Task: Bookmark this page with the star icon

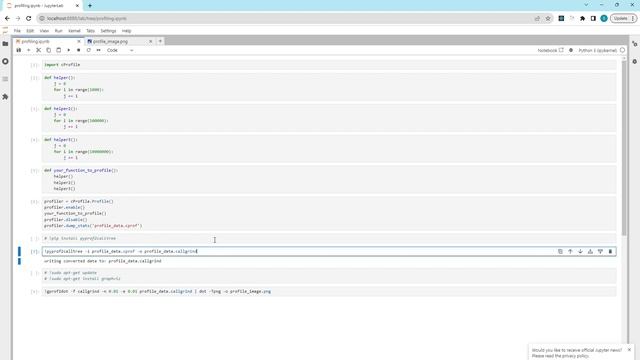Action: click(x=548, y=18)
